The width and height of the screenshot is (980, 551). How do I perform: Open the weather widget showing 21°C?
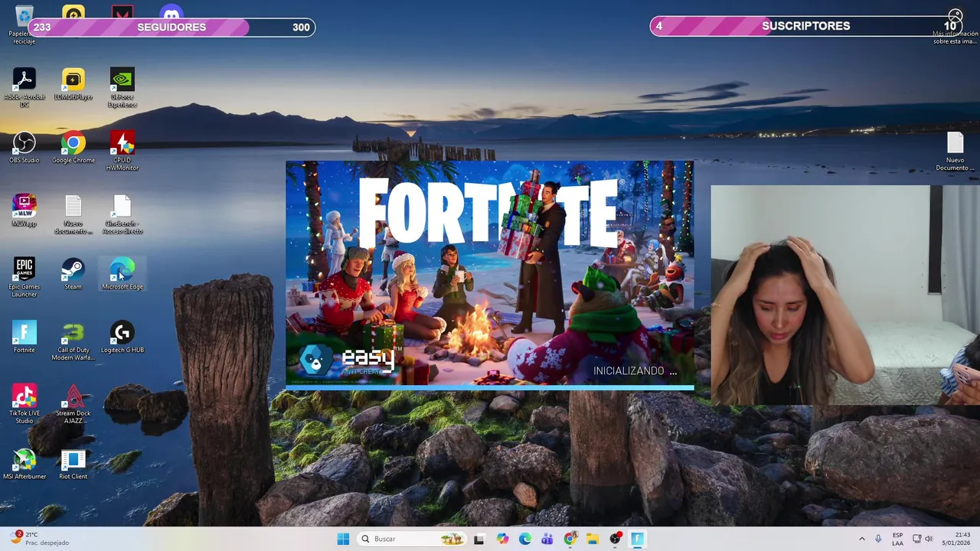[x=40, y=539]
